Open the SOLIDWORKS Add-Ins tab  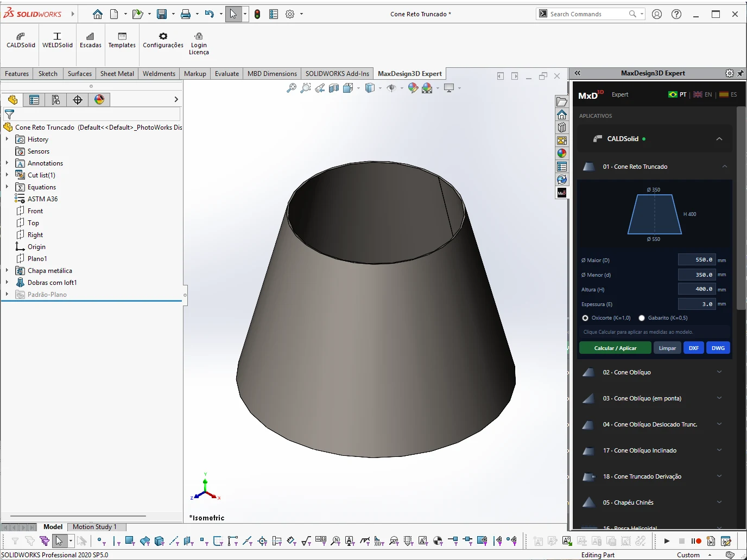pyautogui.click(x=337, y=74)
